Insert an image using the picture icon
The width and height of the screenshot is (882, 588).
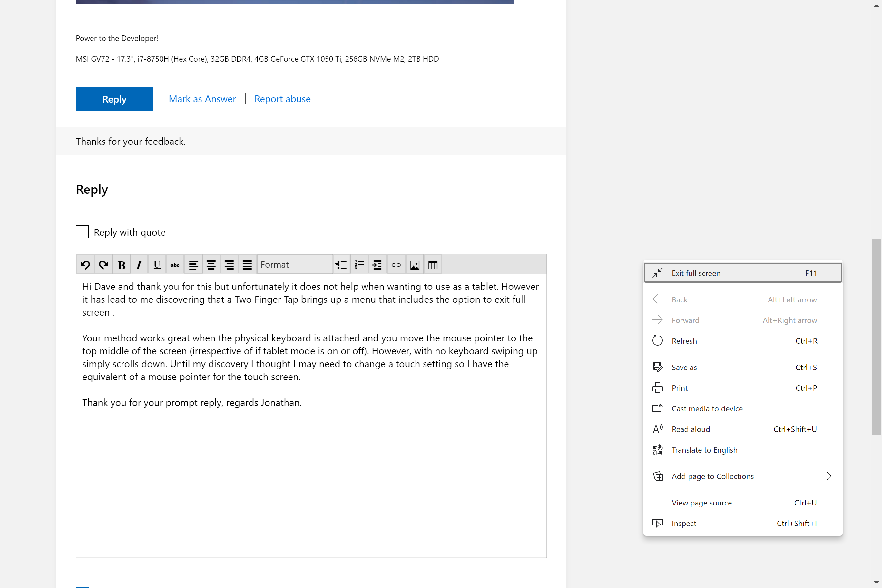click(x=414, y=265)
